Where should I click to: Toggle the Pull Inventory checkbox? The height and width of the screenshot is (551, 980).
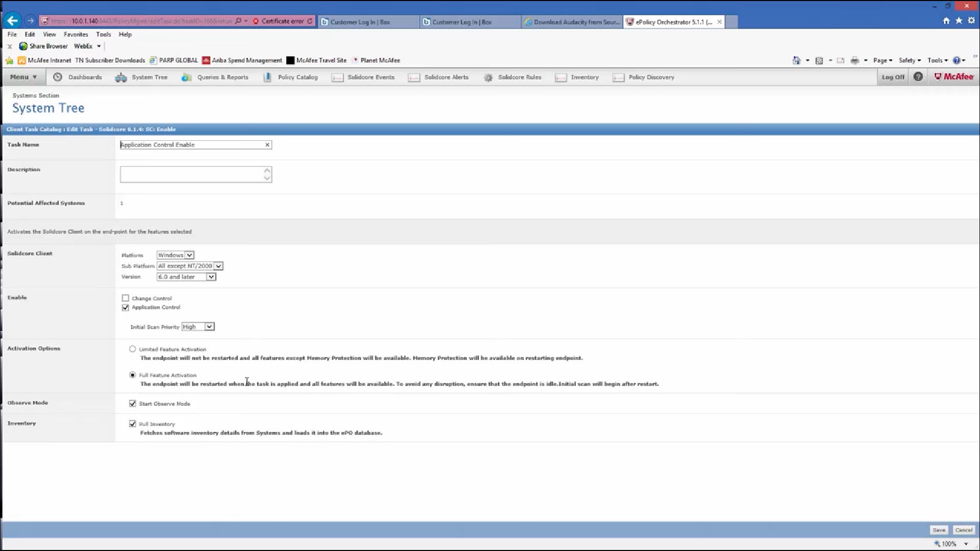(133, 424)
